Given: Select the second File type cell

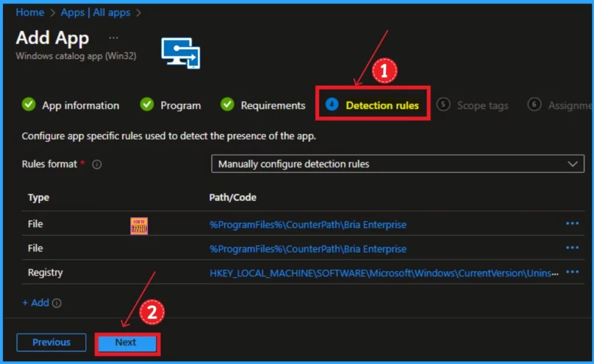Looking at the screenshot, I should click(x=35, y=248).
